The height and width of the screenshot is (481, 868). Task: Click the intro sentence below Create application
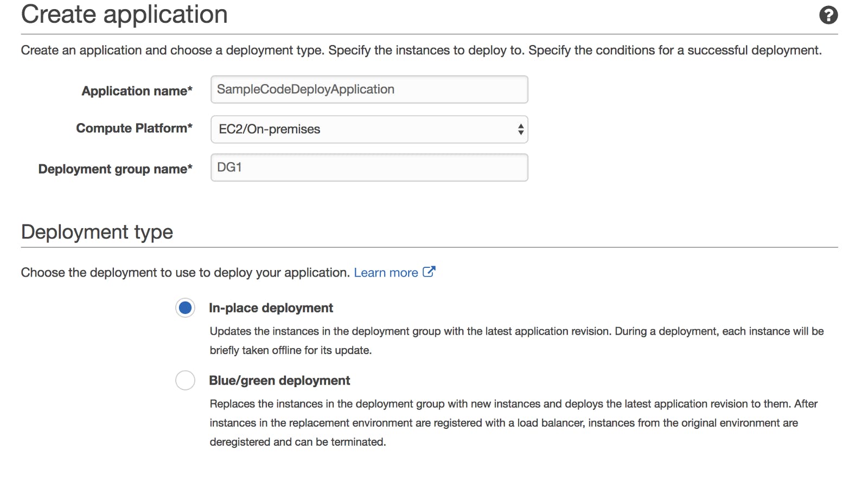[x=421, y=50]
